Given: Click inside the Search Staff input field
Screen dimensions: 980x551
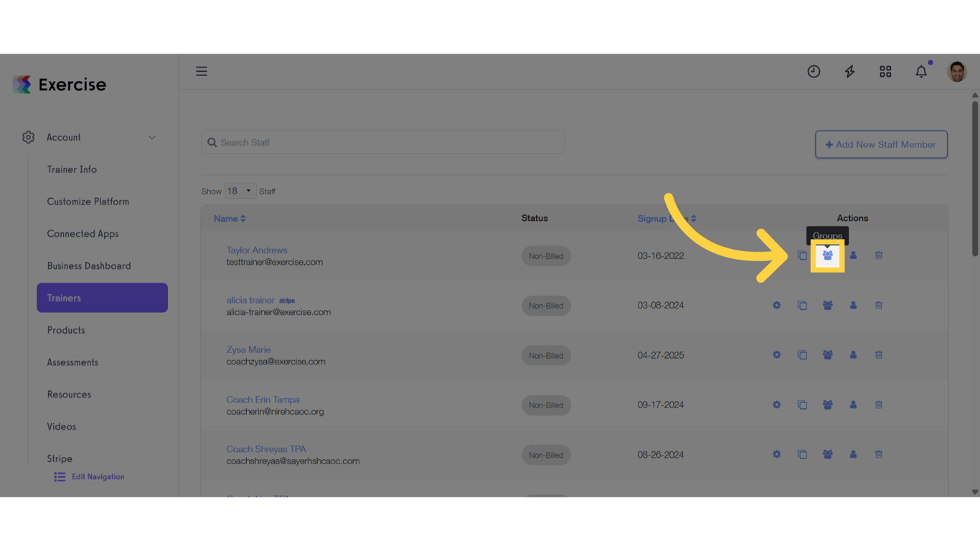Looking at the screenshot, I should click(x=359, y=142).
